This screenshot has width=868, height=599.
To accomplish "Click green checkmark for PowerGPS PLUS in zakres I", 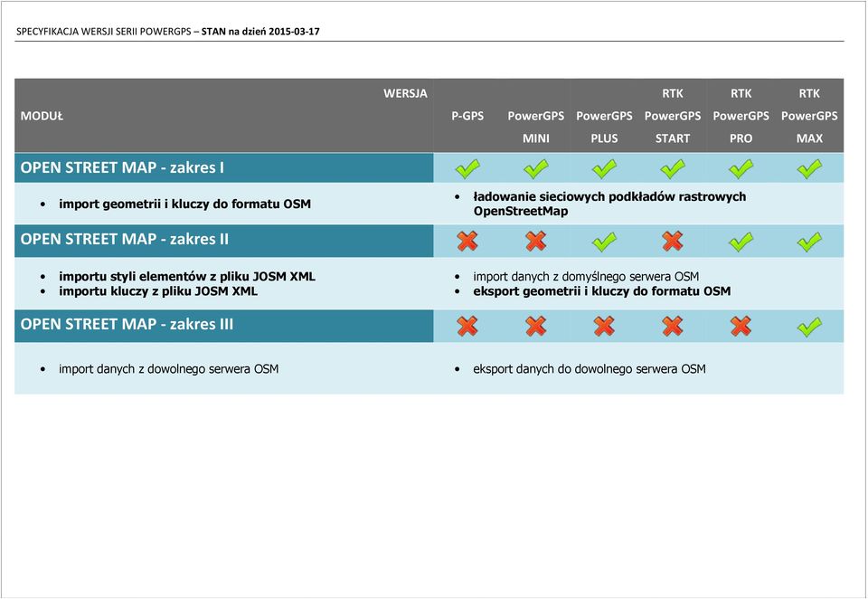I will [x=604, y=168].
